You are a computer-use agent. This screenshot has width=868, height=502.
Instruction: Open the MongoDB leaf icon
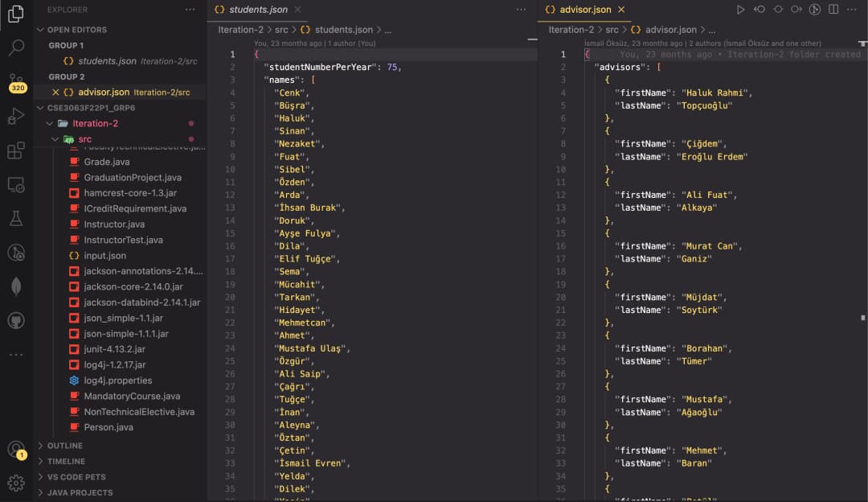click(16, 286)
